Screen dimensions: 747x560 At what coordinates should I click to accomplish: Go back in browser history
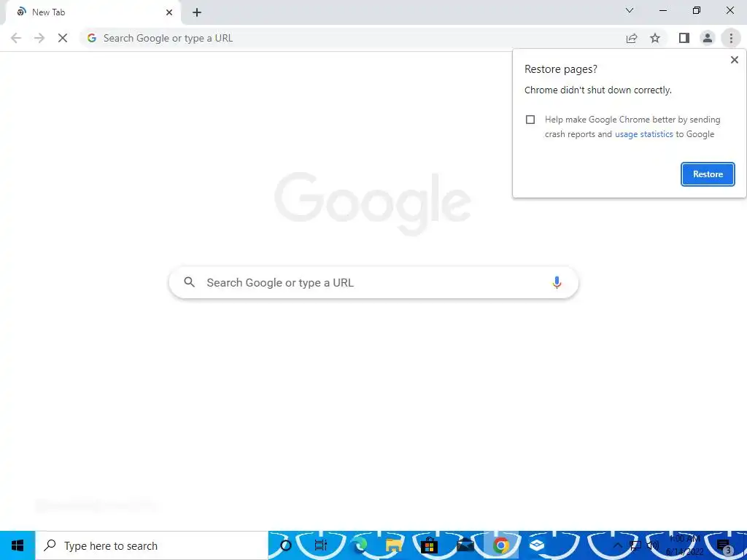[16, 38]
